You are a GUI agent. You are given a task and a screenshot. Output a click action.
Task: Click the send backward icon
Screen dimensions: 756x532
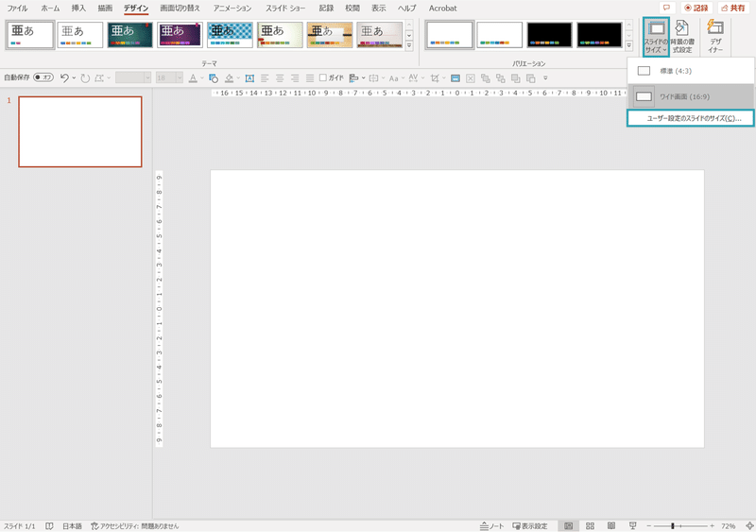coord(531,77)
